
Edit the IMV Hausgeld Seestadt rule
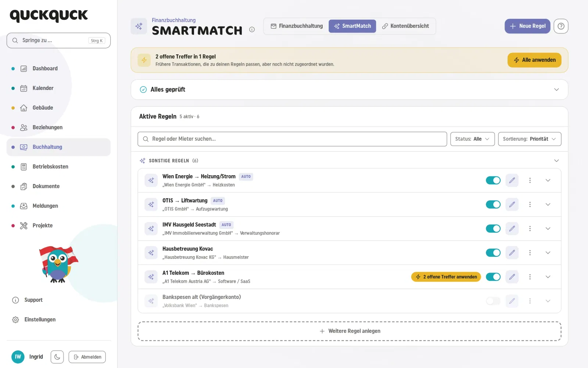point(512,229)
